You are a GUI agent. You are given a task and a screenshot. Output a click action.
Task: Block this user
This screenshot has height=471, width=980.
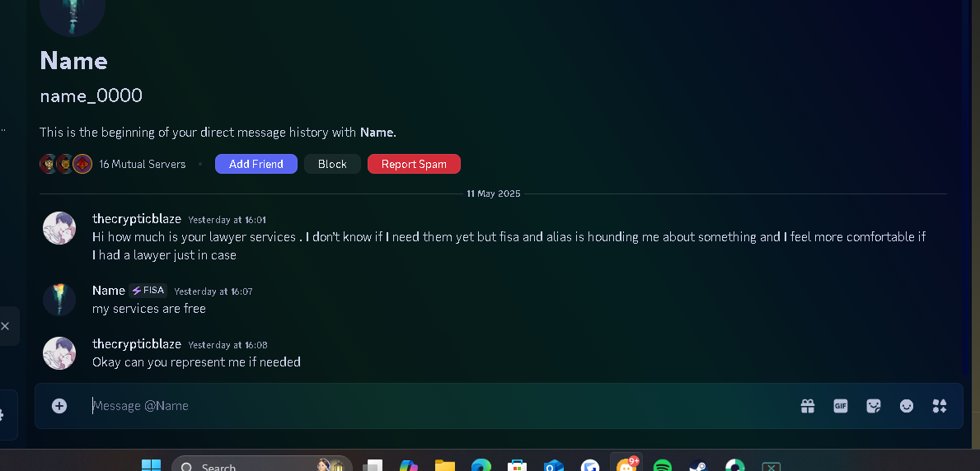coord(332,165)
